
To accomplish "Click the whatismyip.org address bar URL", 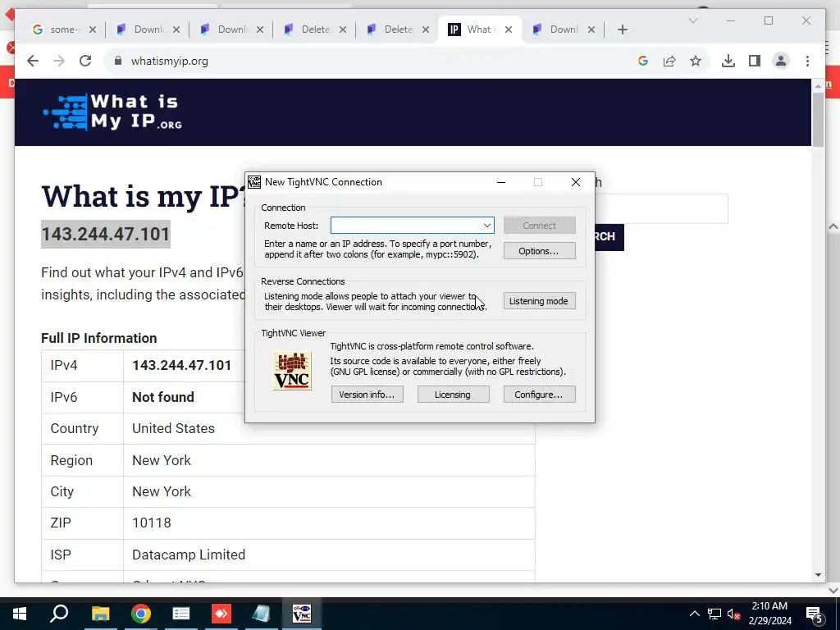I will tap(169, 61).
